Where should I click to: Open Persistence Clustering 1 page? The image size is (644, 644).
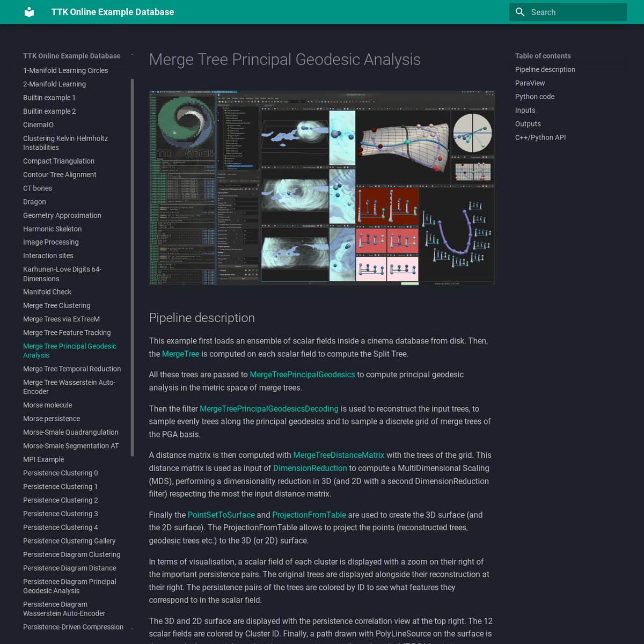click(x=60, y=486)
